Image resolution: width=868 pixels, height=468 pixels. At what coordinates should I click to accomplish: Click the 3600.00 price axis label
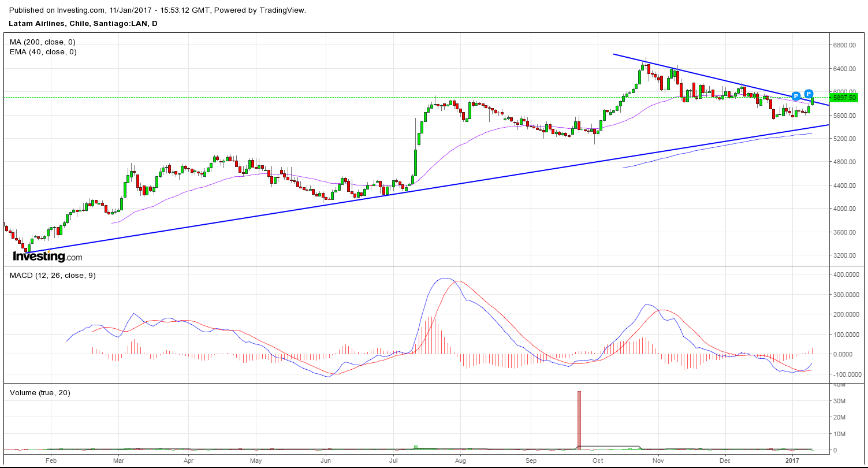tap(844, 232)
